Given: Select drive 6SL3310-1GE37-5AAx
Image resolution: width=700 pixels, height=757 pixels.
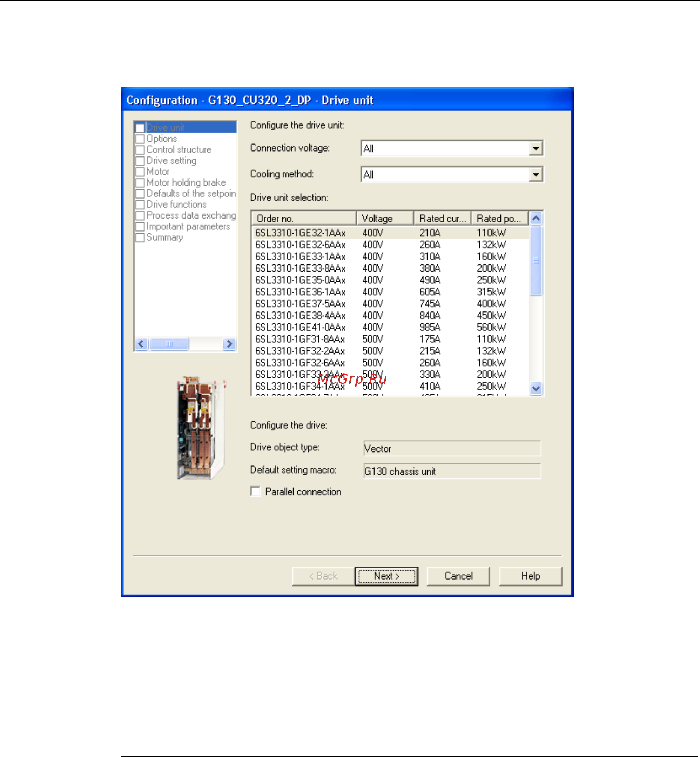Looking at the screenshot, I should 391,303.
